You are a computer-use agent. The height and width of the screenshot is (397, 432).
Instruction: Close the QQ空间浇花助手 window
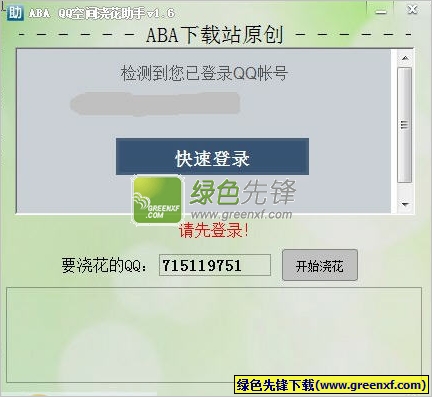413,10
